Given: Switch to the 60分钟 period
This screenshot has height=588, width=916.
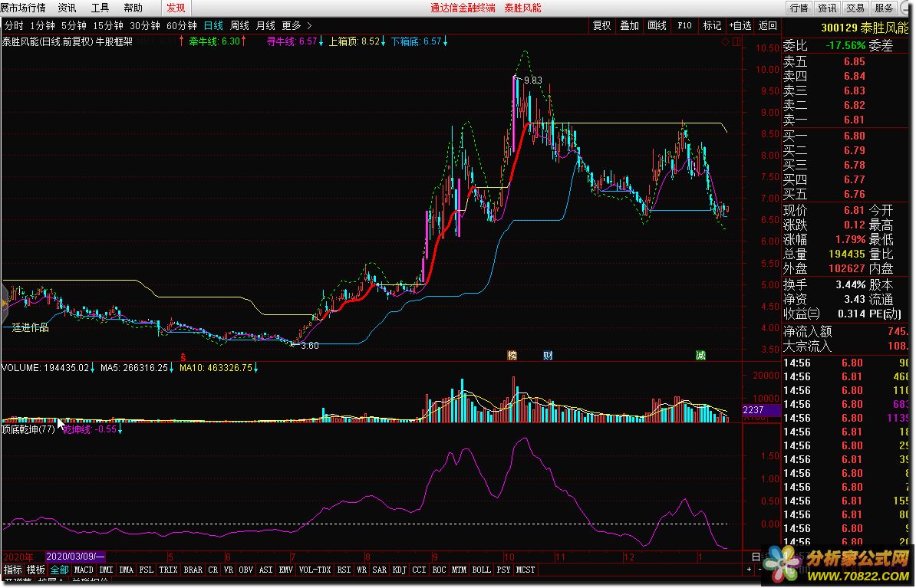Looking at the screenshot, I should point(182,26).
